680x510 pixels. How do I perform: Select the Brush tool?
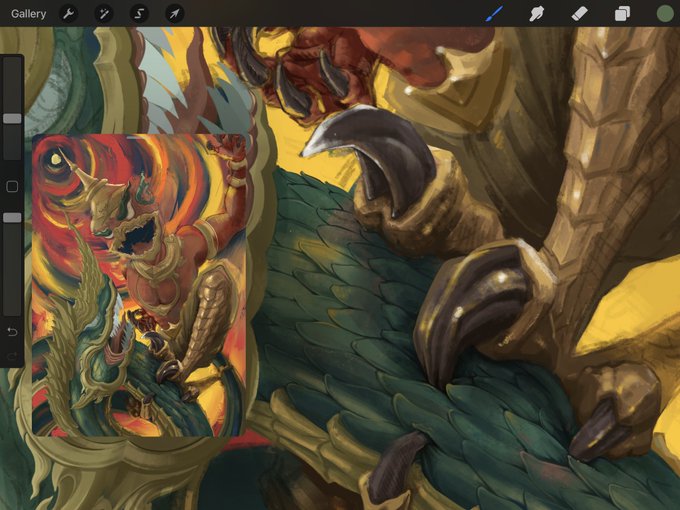point(494,13)
